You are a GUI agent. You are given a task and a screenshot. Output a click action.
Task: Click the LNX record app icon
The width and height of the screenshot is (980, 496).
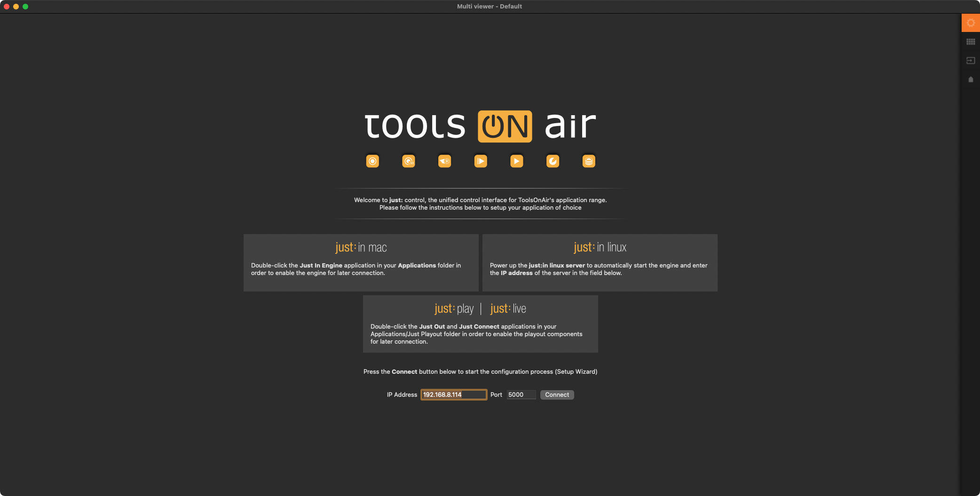409,161
